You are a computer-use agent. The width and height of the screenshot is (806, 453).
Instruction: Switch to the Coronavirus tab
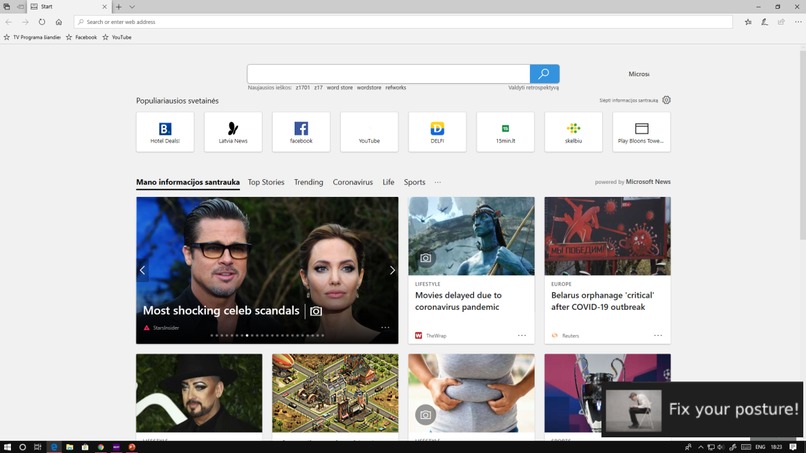(353, 182)
